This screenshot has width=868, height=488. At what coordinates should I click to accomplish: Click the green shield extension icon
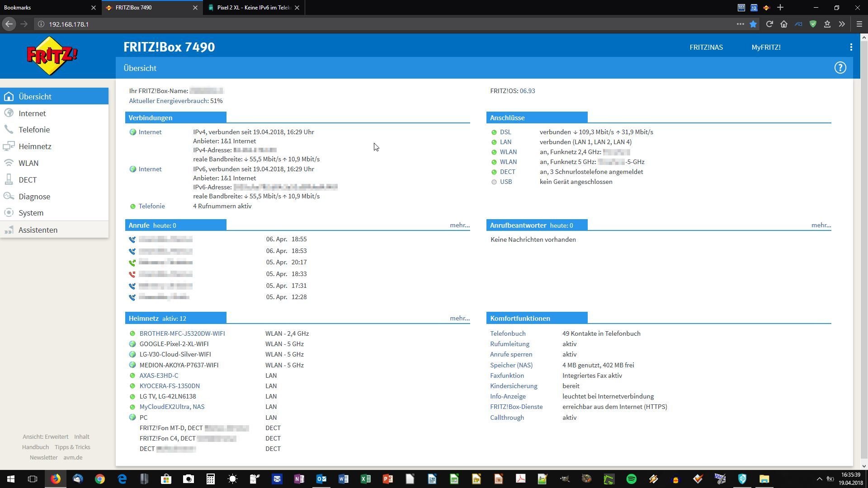[x=813, y=24]
